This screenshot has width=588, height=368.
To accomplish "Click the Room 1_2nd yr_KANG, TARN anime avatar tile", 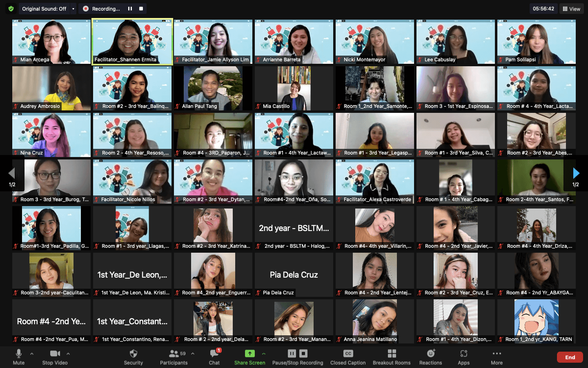I will tap(537, 321).
